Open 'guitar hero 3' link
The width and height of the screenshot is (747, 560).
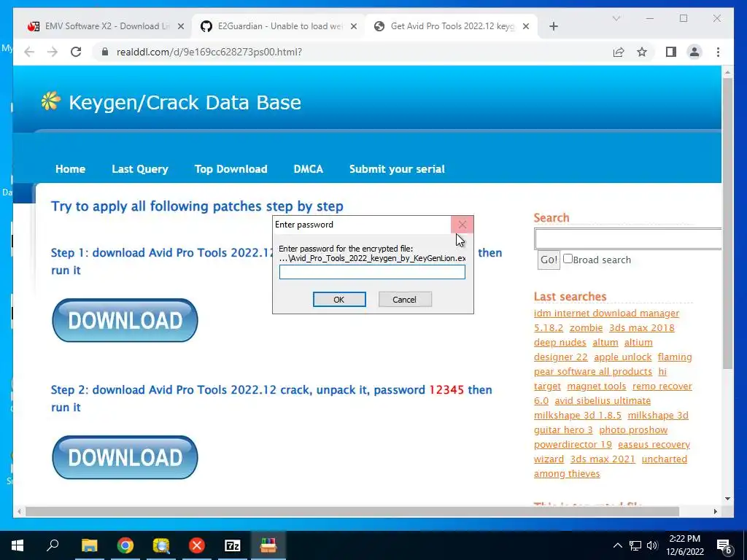pyautogui.click(x=563, y=430)
